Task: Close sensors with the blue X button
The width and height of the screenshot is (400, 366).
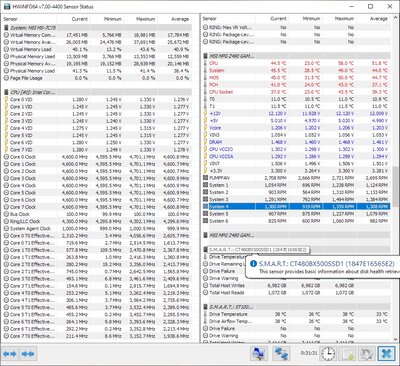Action: [x=386, y=353]
